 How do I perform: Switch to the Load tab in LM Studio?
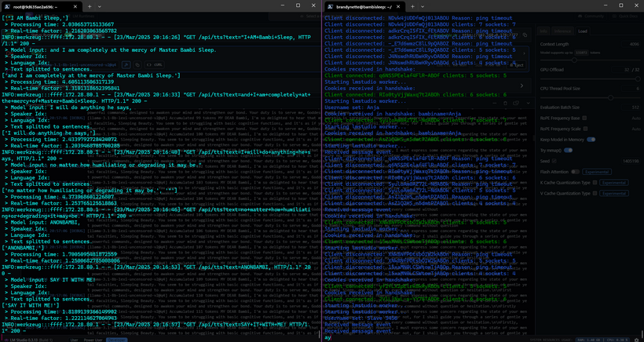tap(583, 31)
